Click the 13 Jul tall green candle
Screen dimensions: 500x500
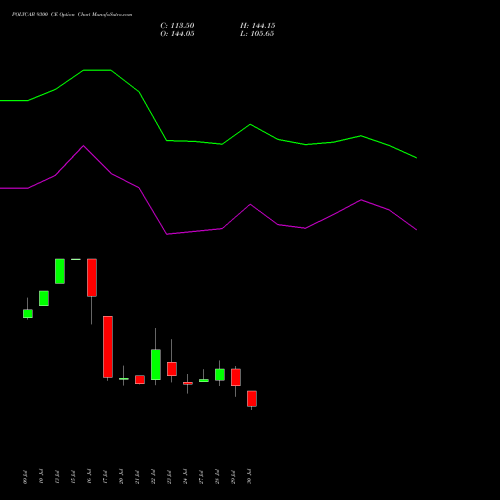(x=60, y=271)
